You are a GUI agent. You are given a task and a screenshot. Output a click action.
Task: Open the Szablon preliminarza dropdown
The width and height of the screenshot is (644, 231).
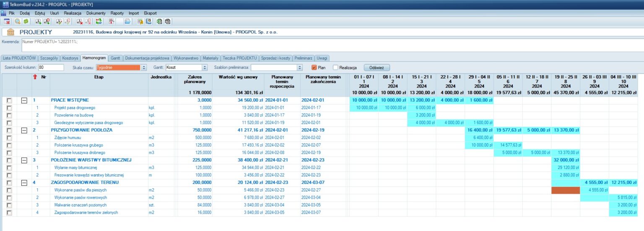click(299, 67)
